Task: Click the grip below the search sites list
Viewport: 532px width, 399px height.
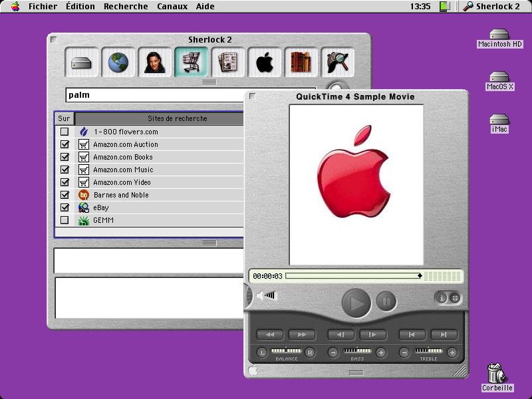Action: coord(209,243)
